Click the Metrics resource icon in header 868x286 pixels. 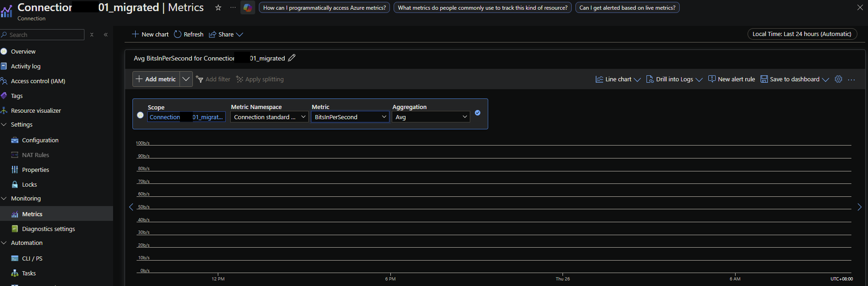6,11
